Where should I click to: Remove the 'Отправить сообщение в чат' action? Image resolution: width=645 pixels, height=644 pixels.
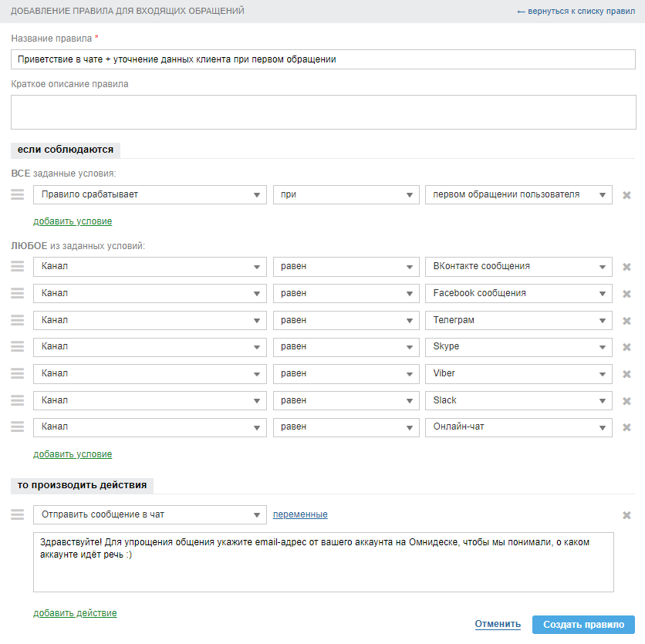[626, 515]
